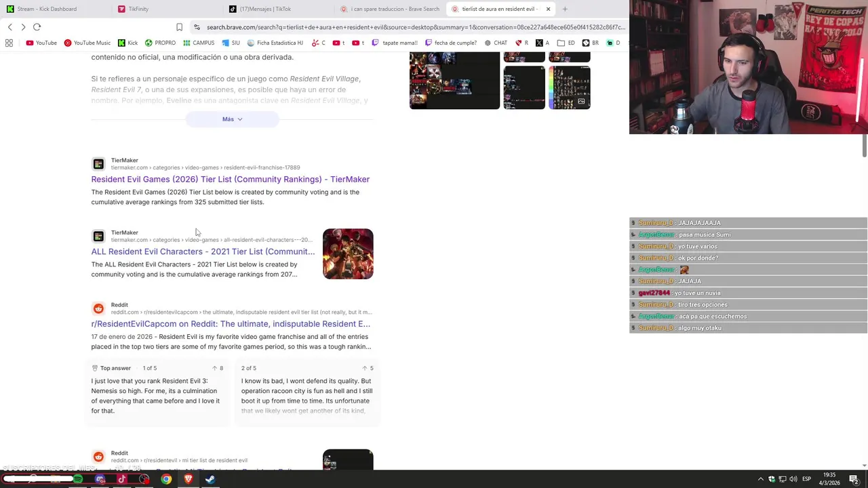Click tiermaker.com resident-evil-franchise breadcrumb
868x488 pixels.
205,167
